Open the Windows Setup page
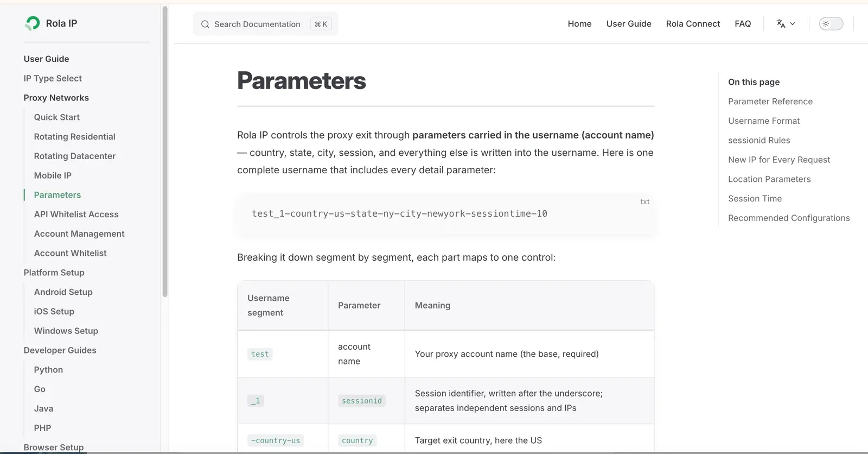The height and width of the screenshot is (454, 868). (x=66, y=331)
